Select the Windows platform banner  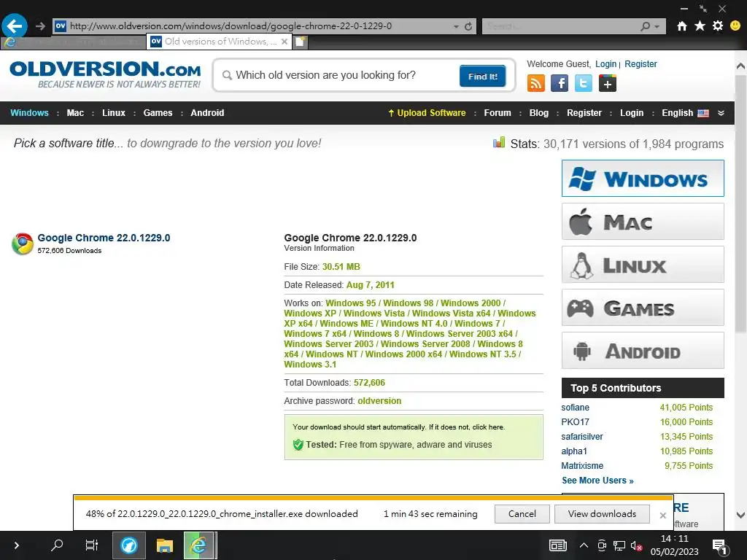[x=643, y=179]
